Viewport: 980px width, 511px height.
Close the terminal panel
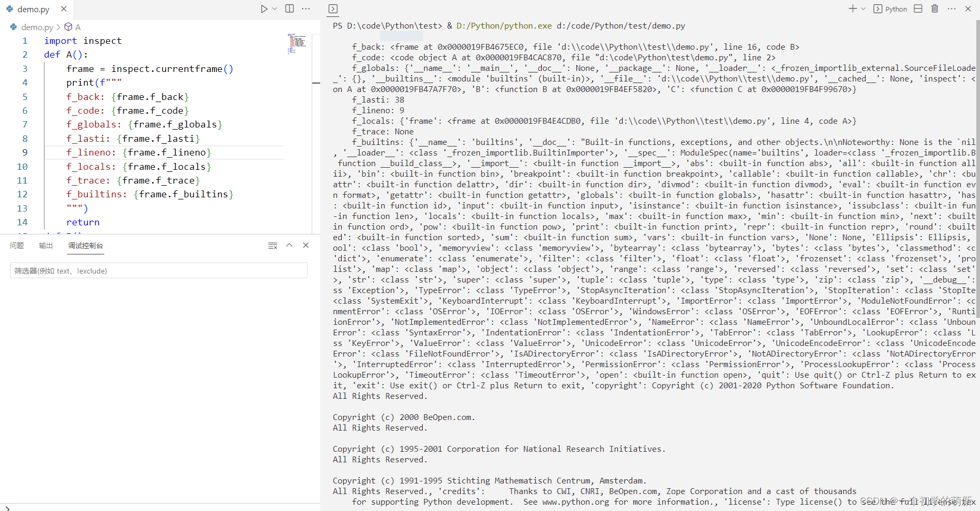click(968, 9)
